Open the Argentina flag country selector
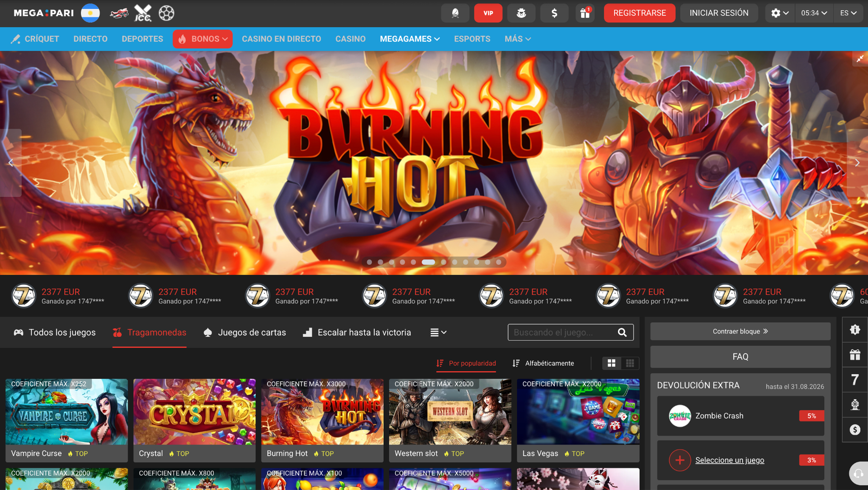This screenshot has width=868, height=490. [x=90, y=13]
